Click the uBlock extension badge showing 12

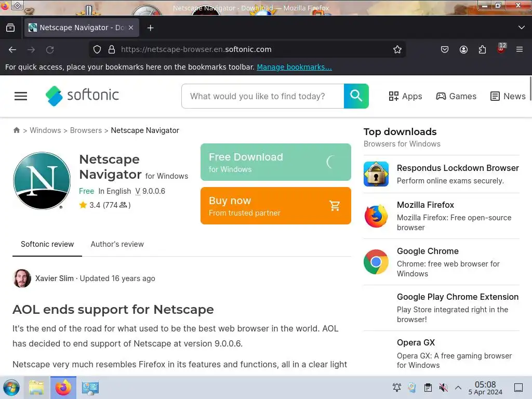coord(501,48)
